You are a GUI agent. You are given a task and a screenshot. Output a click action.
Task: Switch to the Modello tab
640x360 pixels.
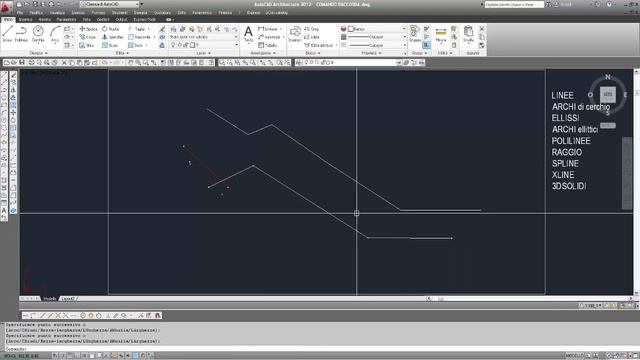point(49,298)
